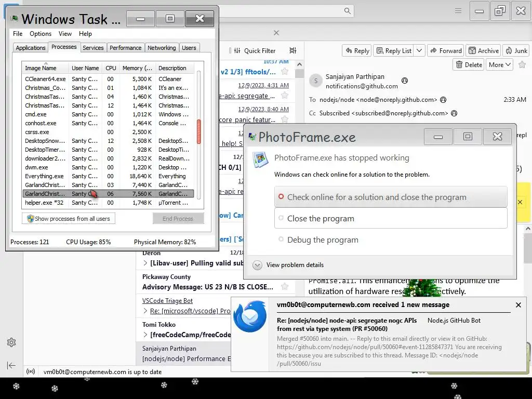Image resolution: width=532 pixels, height=399 pixels.
Task: Click the online status radio icon
Action: 31,371
